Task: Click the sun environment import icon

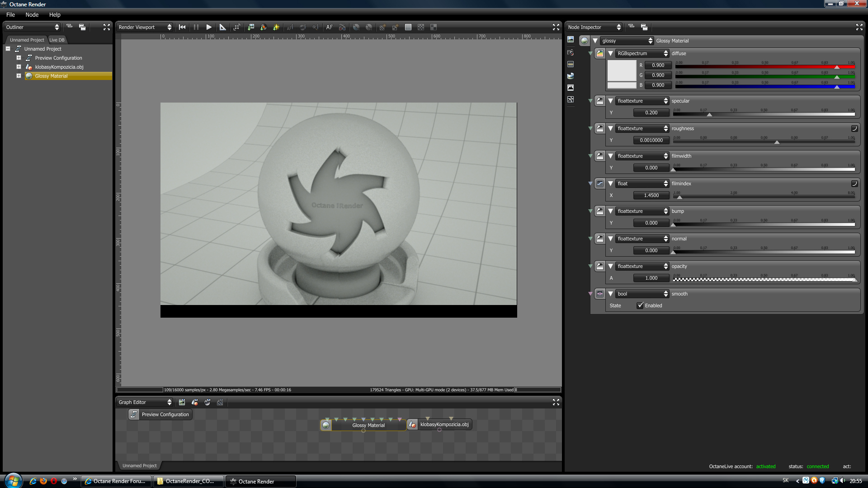Action: (x=276, y=27)
